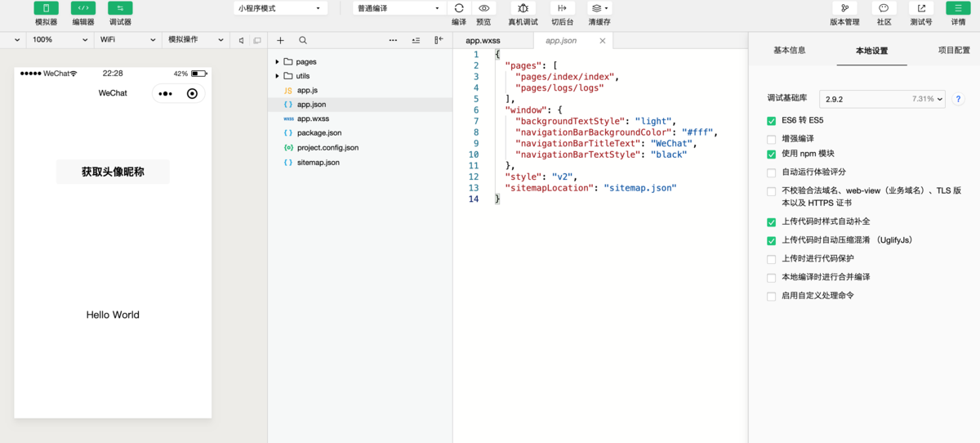Open the 本地设置 tab
The width and height of the screenshot is (980, 443).
pos(871,51)
